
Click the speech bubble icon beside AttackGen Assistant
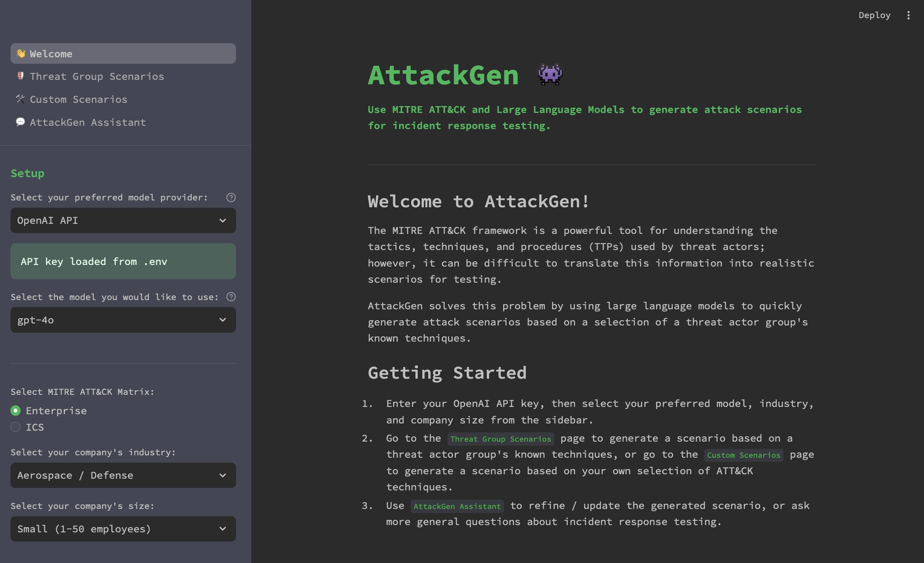[20, 122]
